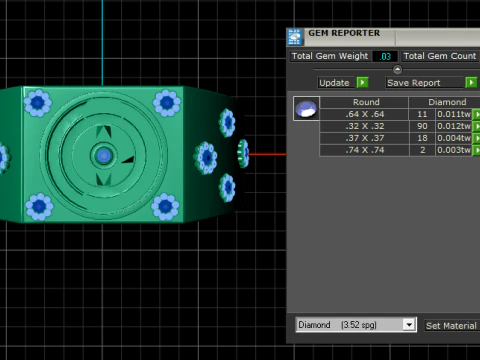Viewport: 480px width, 360px height.
Task: Click the green arrow for the 0.012tw row
Action: pyautogui.click(x=476, y=126)
